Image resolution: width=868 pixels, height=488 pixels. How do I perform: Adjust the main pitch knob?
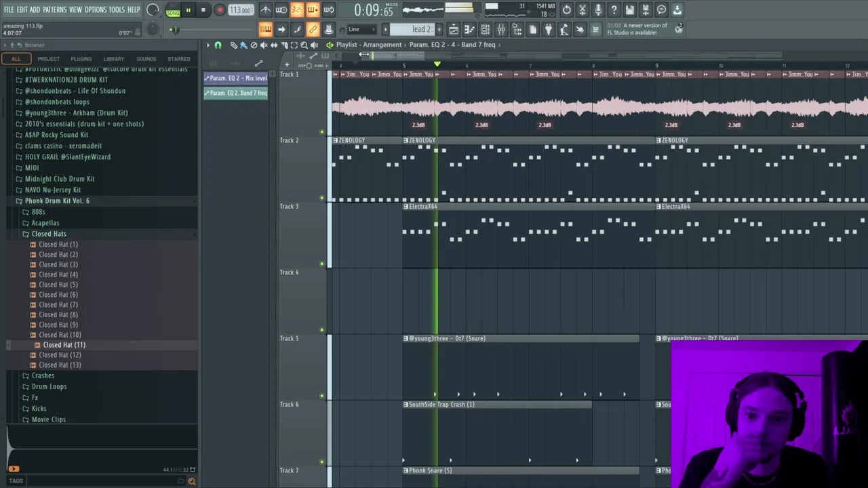click(x=153, y=29)
